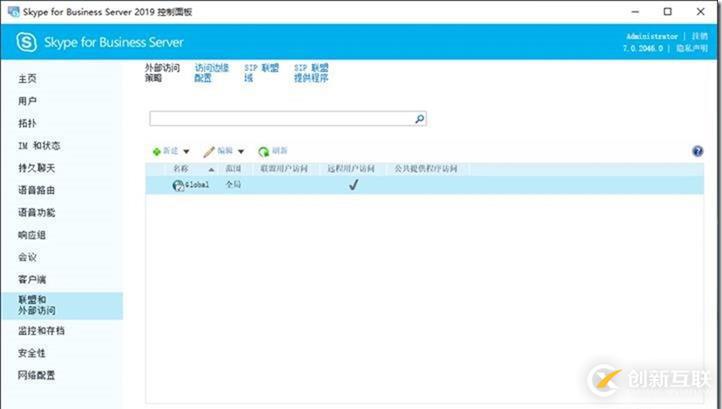Click the Administrator username text

(x=652, y=36)
